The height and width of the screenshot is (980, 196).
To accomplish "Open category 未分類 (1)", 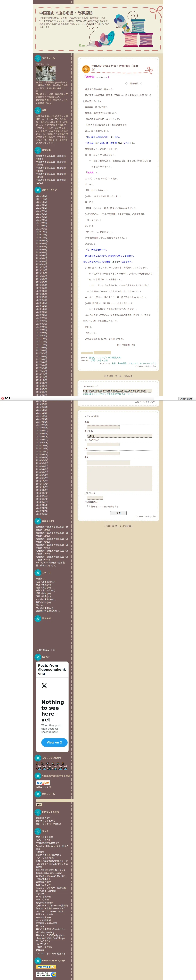I will coord(41,579).
